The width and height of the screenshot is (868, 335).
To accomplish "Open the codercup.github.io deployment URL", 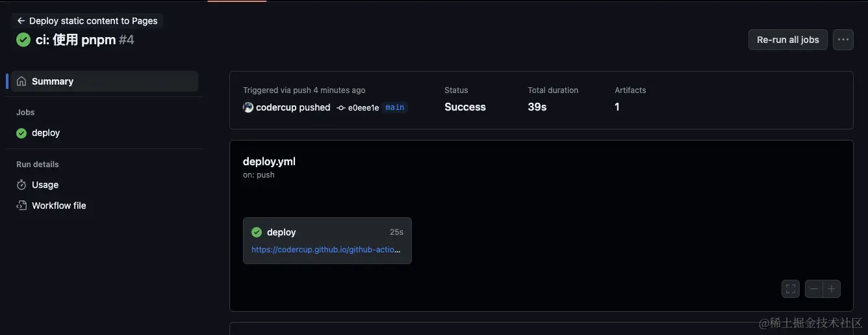I will [x=326, y=249].
